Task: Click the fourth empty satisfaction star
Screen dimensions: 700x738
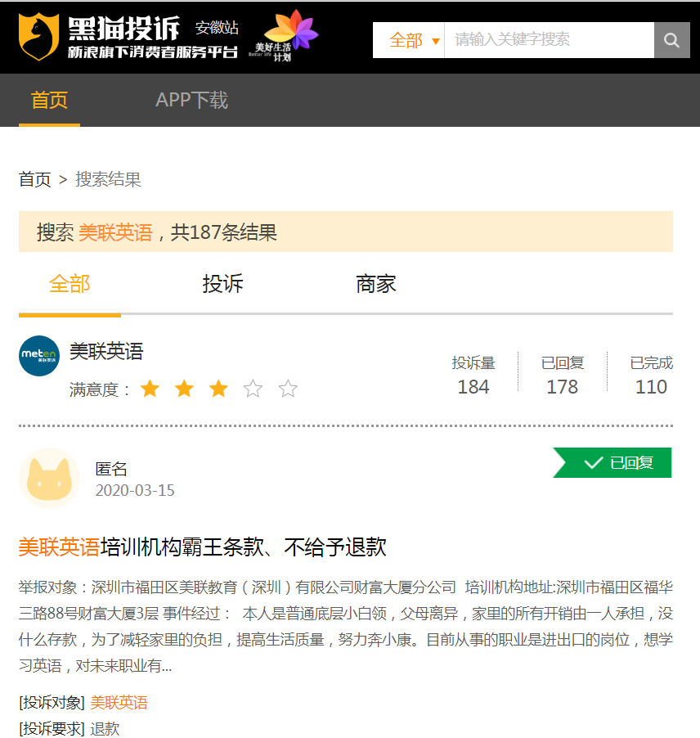Action: [253, 389]
